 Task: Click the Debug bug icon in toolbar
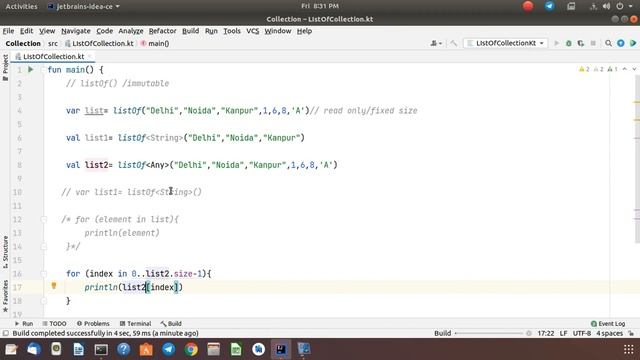coord(569,43)
